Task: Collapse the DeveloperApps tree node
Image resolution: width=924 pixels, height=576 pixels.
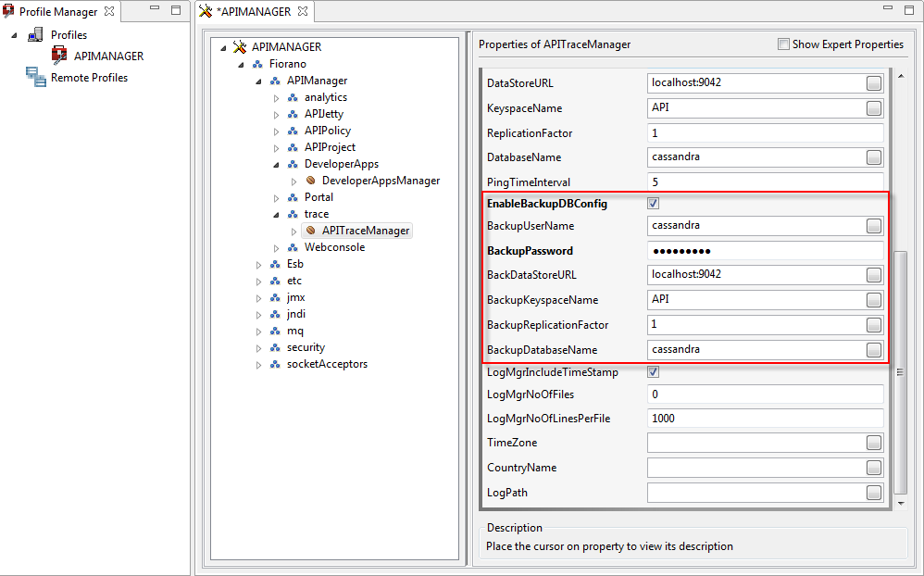Action: point(276,165)
